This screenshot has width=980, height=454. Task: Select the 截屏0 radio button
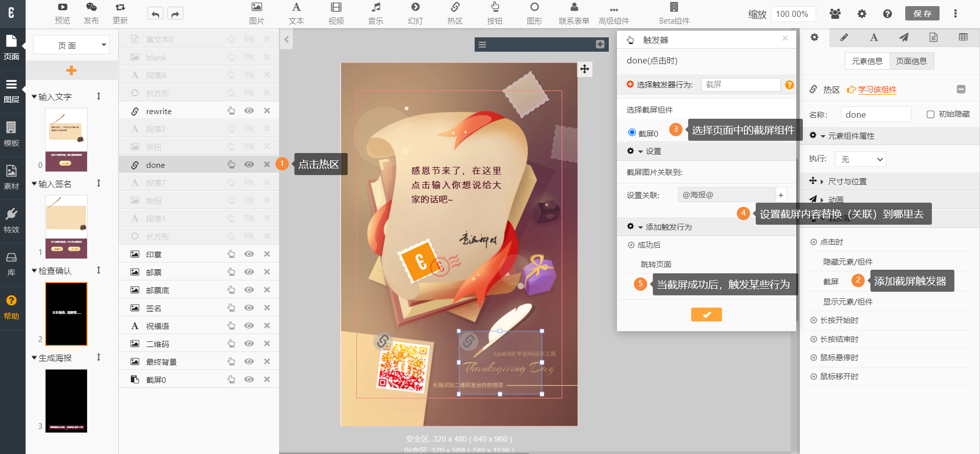coord(632,133)
